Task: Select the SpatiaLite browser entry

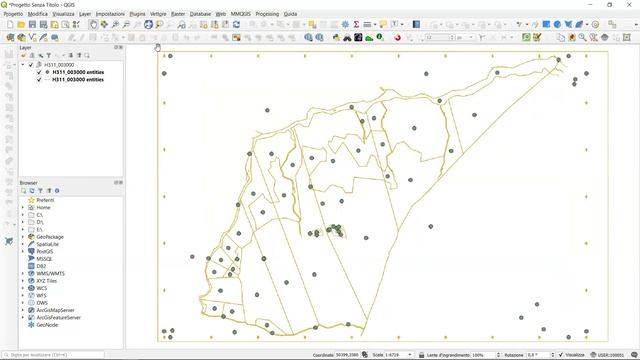Action: pos(47,244)
